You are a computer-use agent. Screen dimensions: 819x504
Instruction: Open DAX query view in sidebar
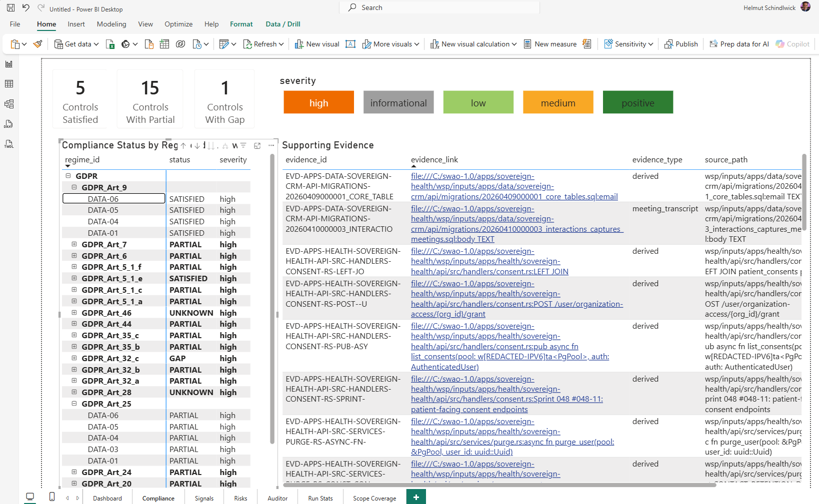9,124
